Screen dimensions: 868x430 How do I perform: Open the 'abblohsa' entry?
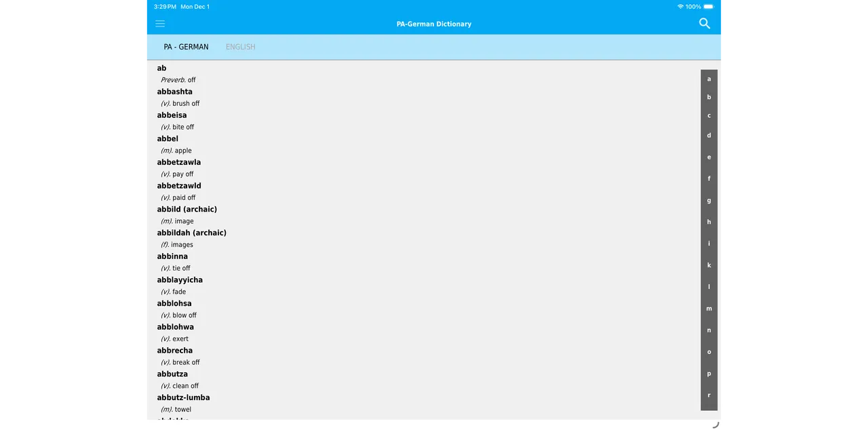pyautogui.click(x=174, y=303)
